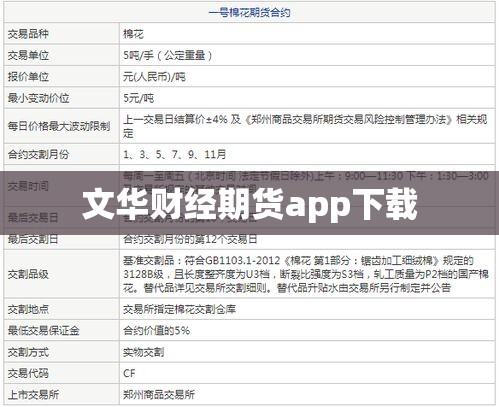Viewport: 499px width, 407px height.
Task: Click the table title 一号棉花期货合约
Action: [x=249, y=13]
